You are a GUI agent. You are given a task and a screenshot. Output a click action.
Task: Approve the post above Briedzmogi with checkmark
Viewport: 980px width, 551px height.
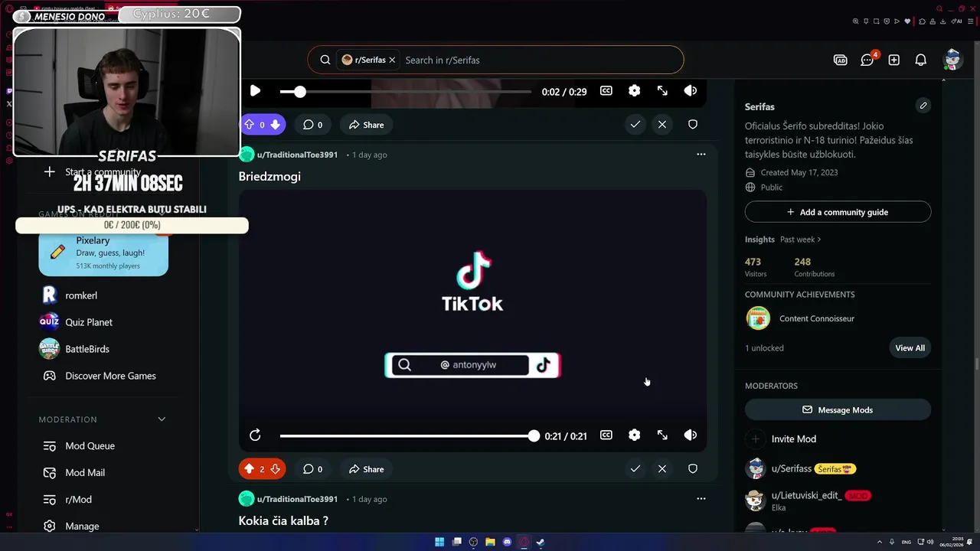pos(635,124)
